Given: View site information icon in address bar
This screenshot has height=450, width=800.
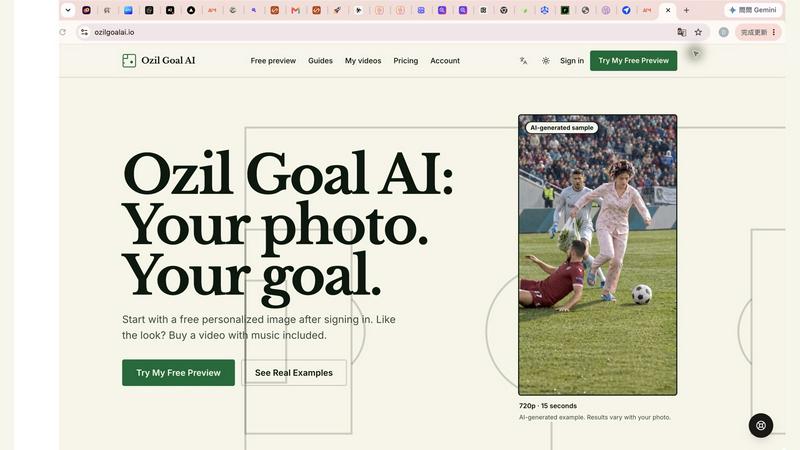Looking at the screenshot, I should 84,32.
